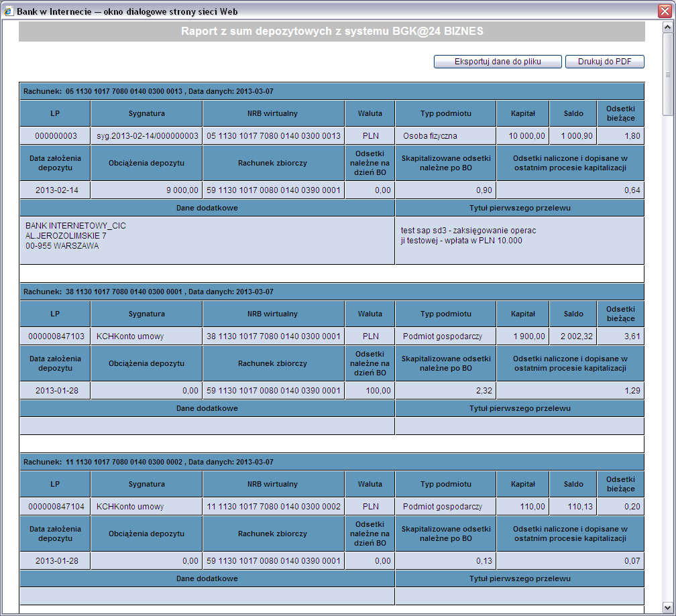Click 00-955 WARSZAWA address line
The height and width of the screenshot is (616, 676).
62,246
